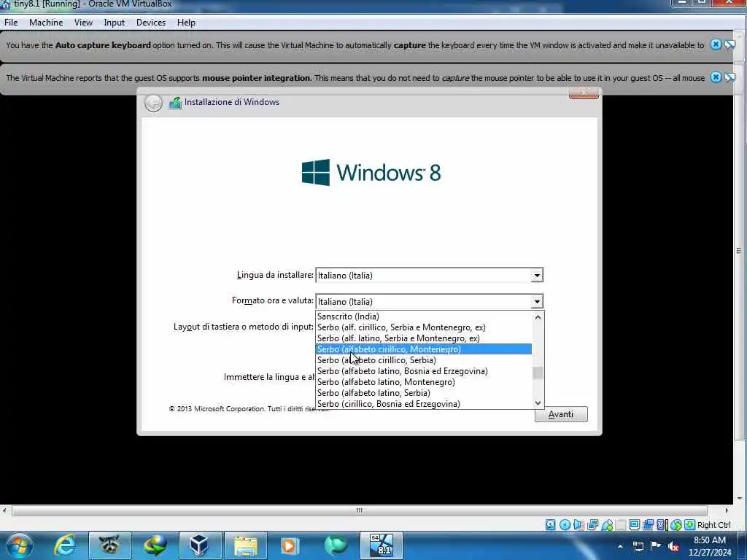This screenshot has height=560, width=747.
Task: Click the chat icon beside the mouse integration message
Action: point(729,77)
